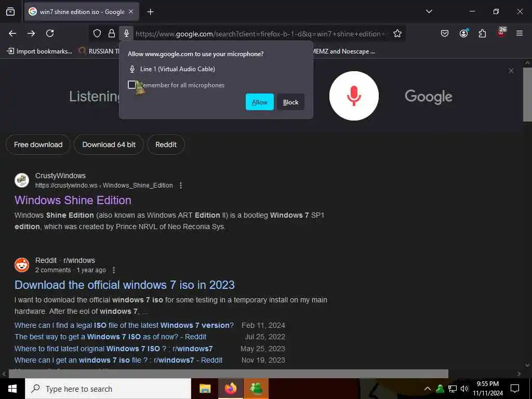Open clock showing 9:55 PM
This screenshot has width=532, height=399.
[488, 389]
